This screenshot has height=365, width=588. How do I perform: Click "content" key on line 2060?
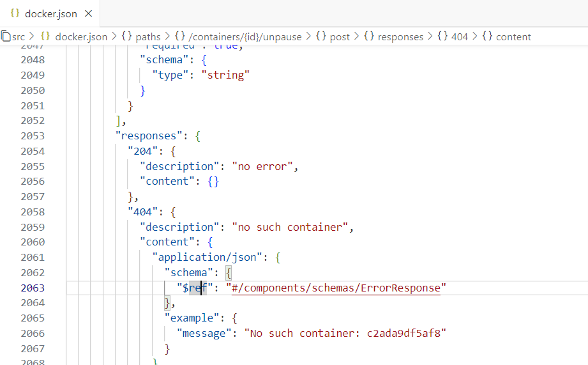(x=167, y=242)
